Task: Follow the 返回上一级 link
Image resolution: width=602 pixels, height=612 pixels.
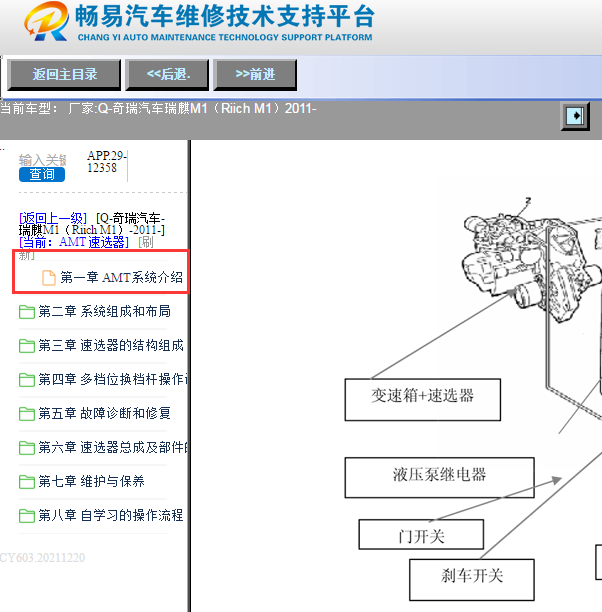Action: point(53,218)
